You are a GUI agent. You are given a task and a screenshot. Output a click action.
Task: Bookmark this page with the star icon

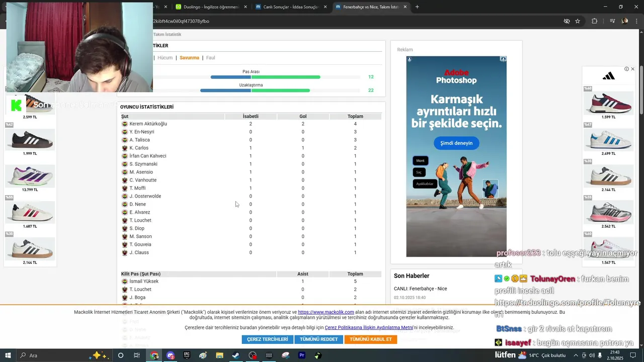(578, 21)
